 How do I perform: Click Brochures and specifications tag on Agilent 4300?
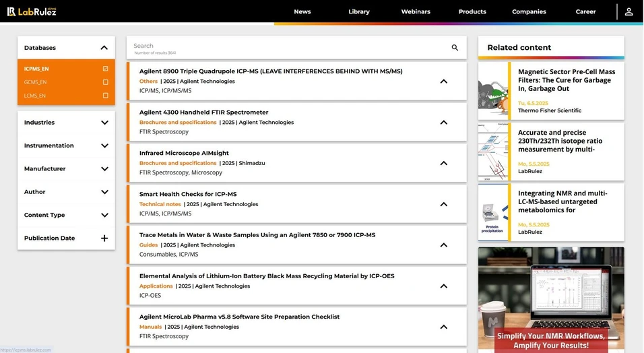178,123
